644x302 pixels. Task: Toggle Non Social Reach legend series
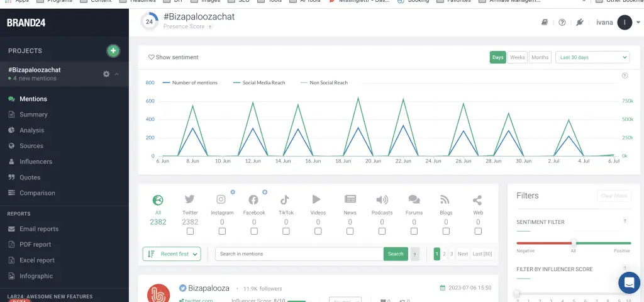(324, 82)
